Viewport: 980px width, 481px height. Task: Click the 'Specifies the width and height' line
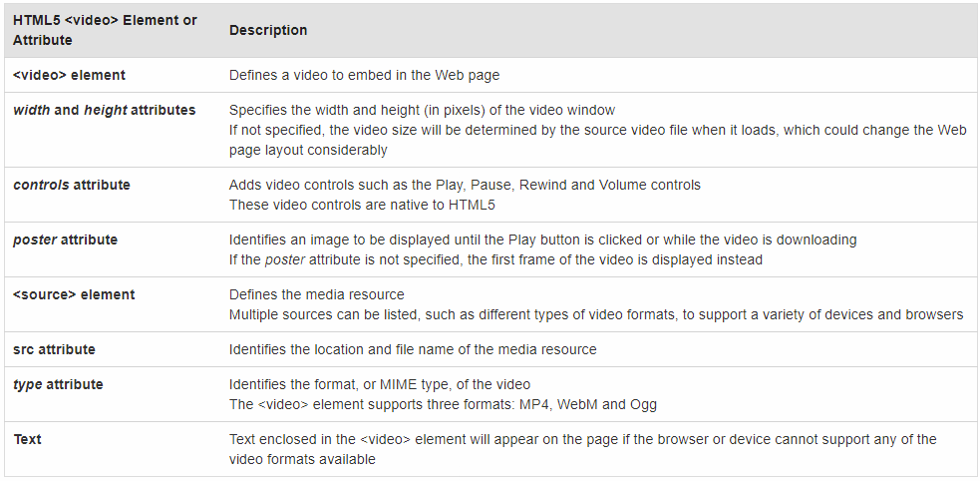coord(422,110)
